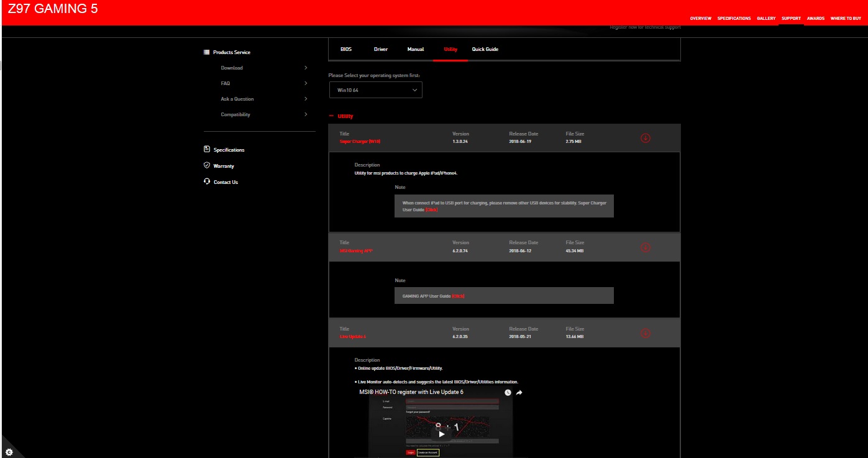Play the Live Update 6 how-to video
The width and height of the screenshot is (868, 458).
(441, 434)
